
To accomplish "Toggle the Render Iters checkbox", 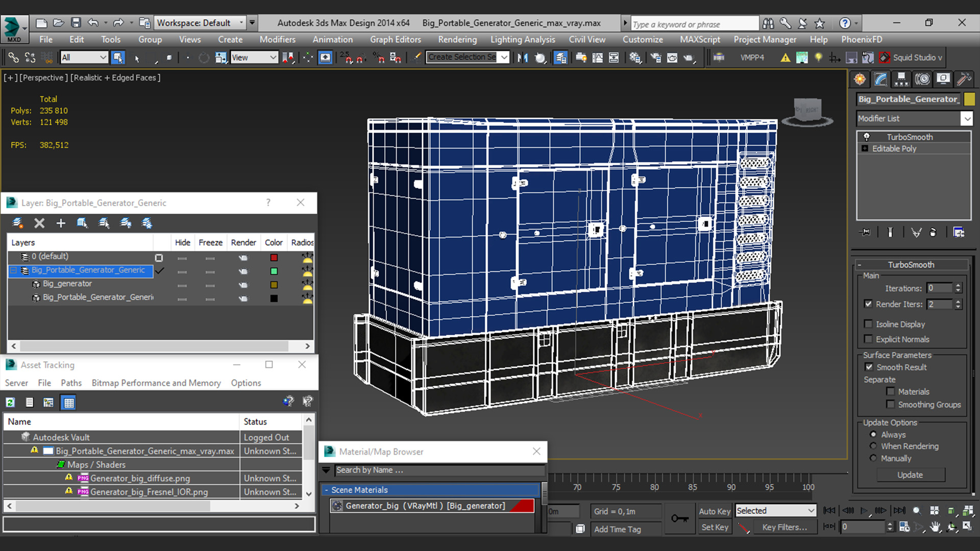I will click(868, 304).
